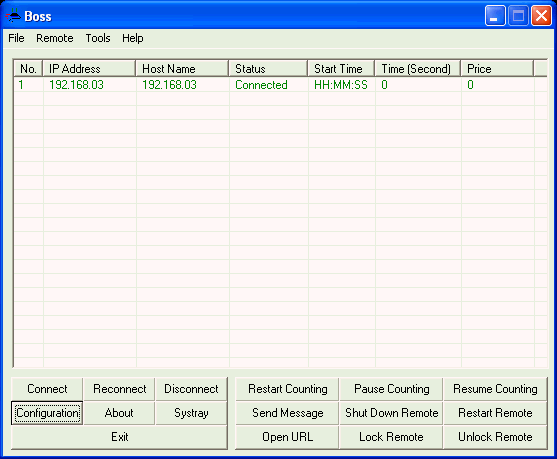This screenshot has width=557, height=459.
Task: Click the Disconnect button
Action: (191, 389)
